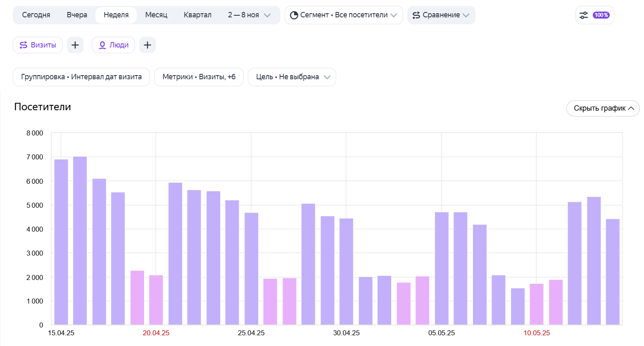The height and width of the screenshot is (346, 644).
Task: Click the 1 000 y-axis label
Action: pyautogui.click(x=35, y=301)
